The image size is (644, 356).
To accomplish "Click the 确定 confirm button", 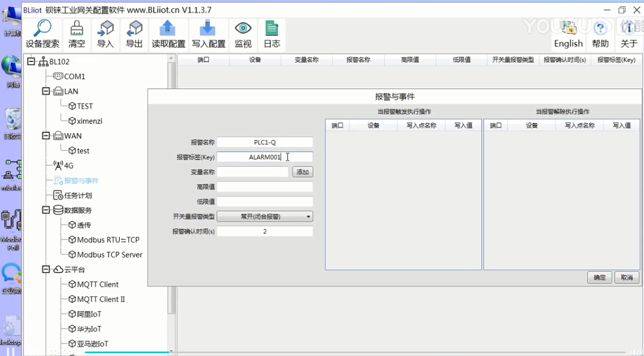I will [x=599, y=278].
